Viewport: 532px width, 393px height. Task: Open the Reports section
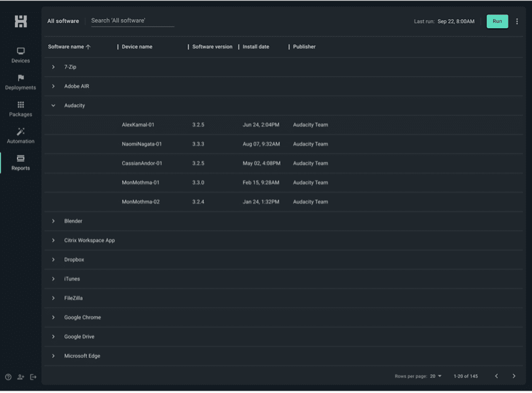pyautogui.click(x=21, y=163)
